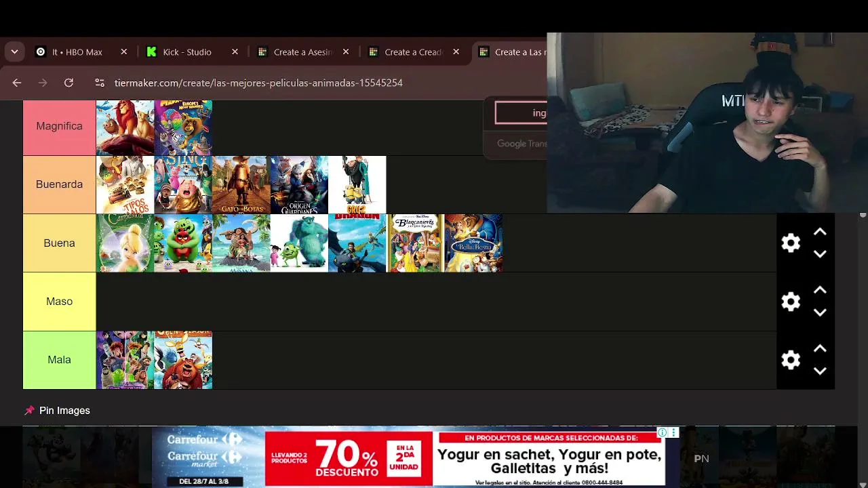This screenshot has width=868, height=488.
Task: Click the pushpin icon beside Pin Images
Action: coord(29,411)
